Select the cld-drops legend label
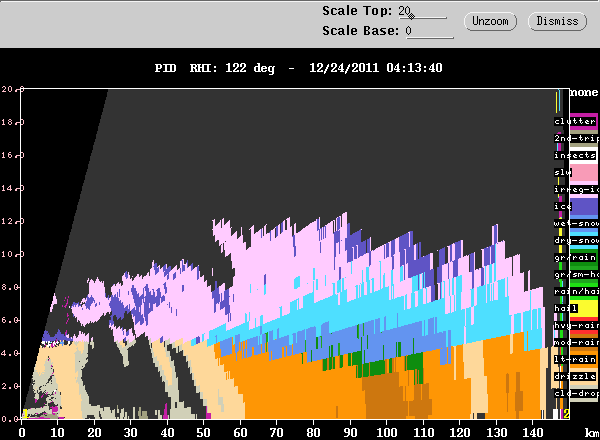 click(576, 393)
